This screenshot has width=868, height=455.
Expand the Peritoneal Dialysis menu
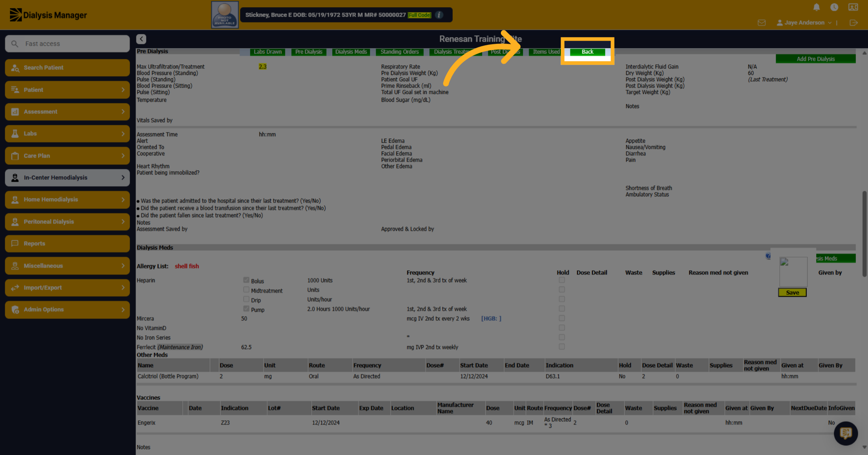[x=67, y=222]
